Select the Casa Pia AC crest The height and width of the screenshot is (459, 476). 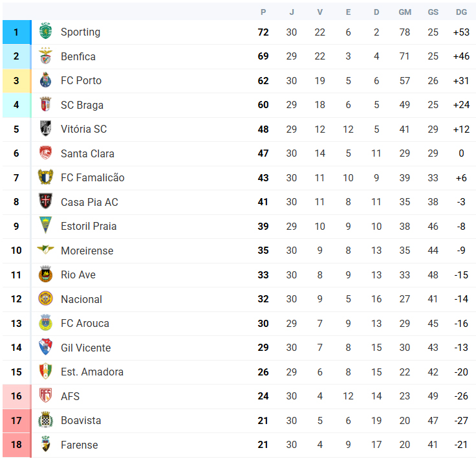point(45,201)
